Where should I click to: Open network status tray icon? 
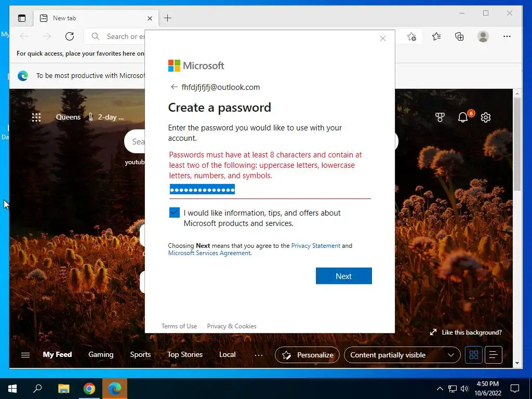coord(453,389)
